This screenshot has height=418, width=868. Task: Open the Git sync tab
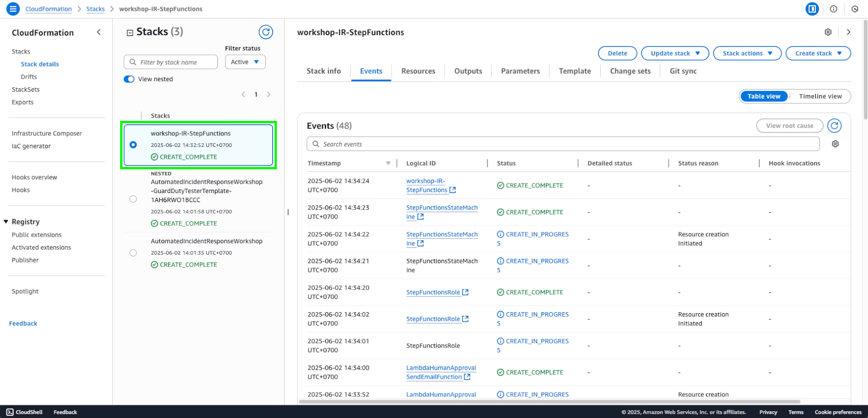[x=683, y=71]
